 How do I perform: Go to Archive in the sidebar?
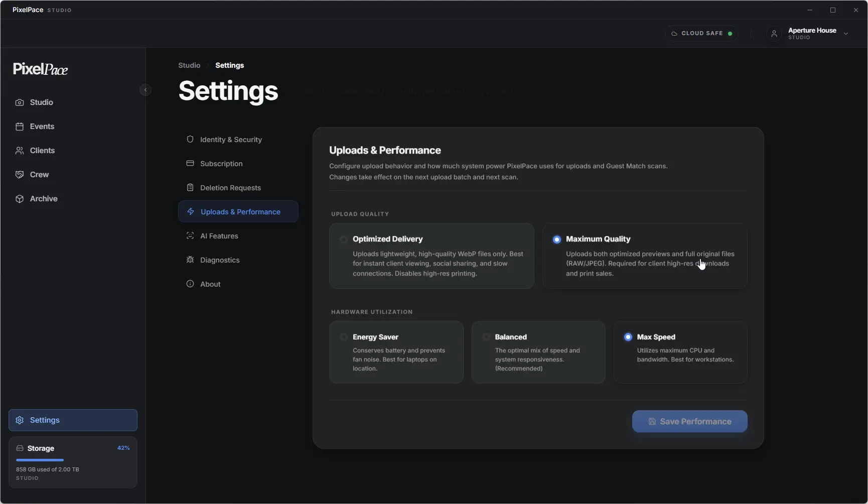point(73,199)
